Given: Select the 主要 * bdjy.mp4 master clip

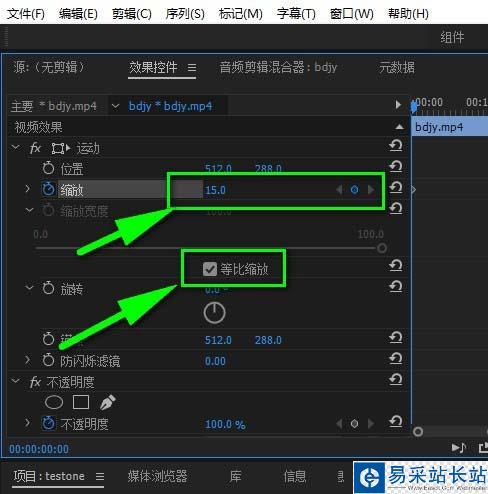Looking at the screenshot, I should 54,106.
